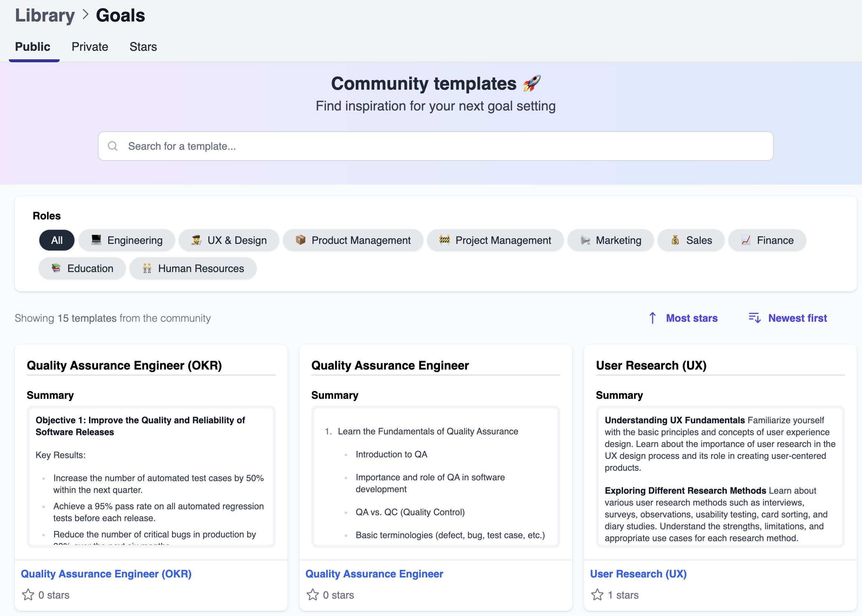
Task: Filter by Engineering role
Action: [x=127, y=240]
